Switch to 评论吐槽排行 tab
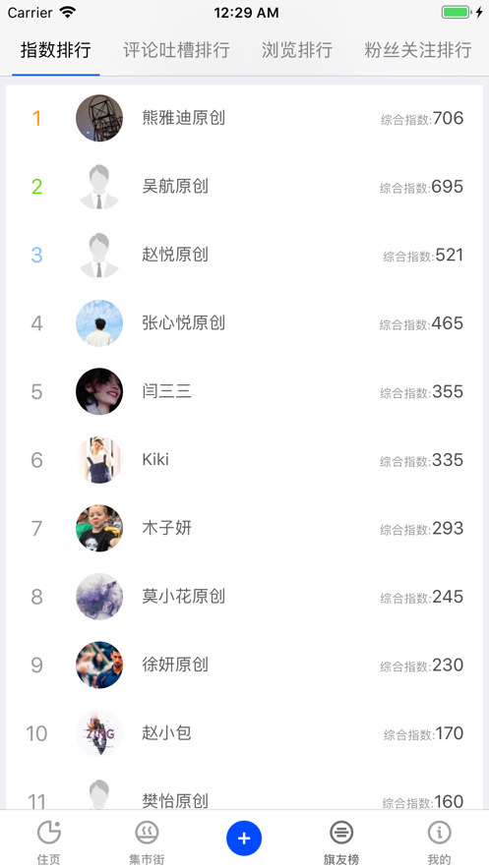Viewport: 489px width, 868px height. tap(176, 50)
